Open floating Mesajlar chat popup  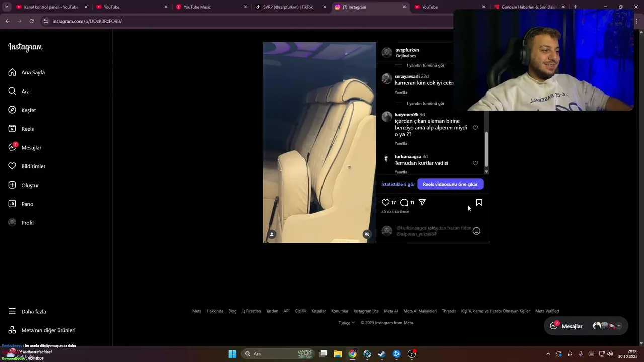tap(586, 326)
